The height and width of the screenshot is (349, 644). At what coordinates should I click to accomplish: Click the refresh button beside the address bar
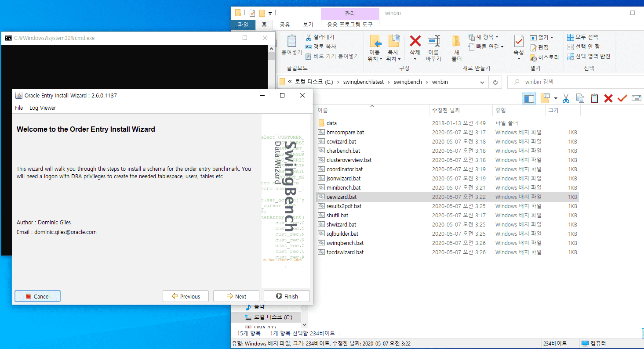pos(495,82)
